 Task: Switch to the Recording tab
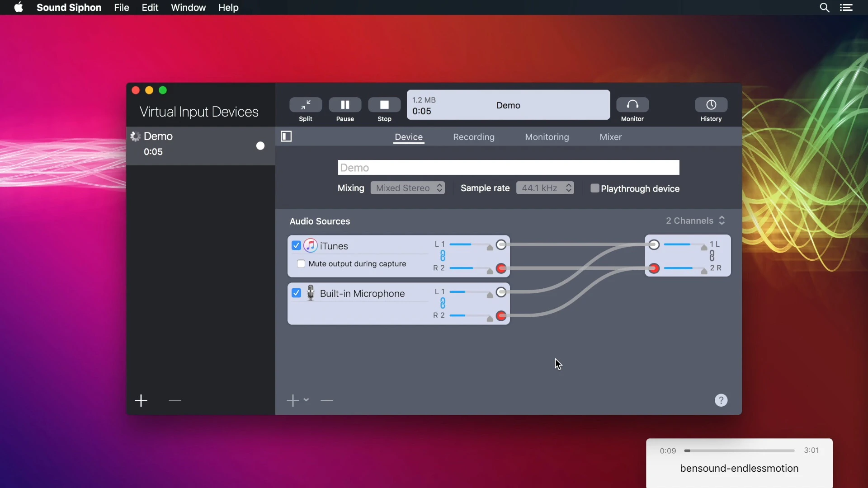tap(474, 137)
